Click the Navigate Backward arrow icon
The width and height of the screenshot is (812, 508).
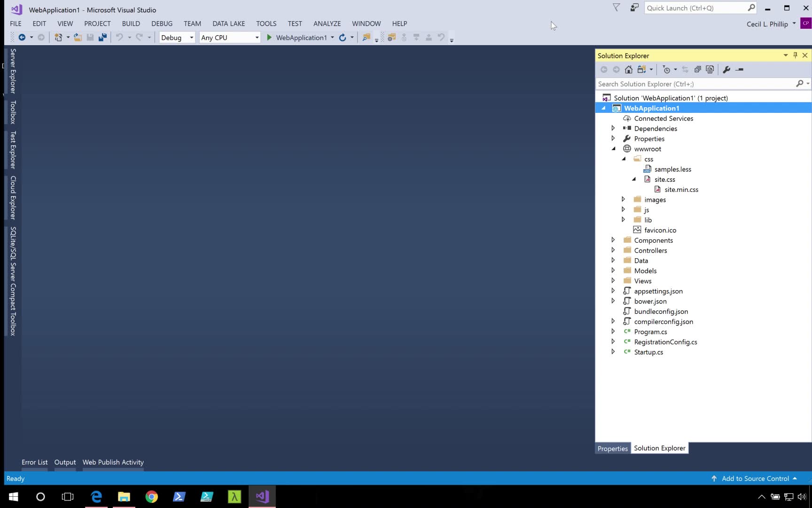point(22,38)
